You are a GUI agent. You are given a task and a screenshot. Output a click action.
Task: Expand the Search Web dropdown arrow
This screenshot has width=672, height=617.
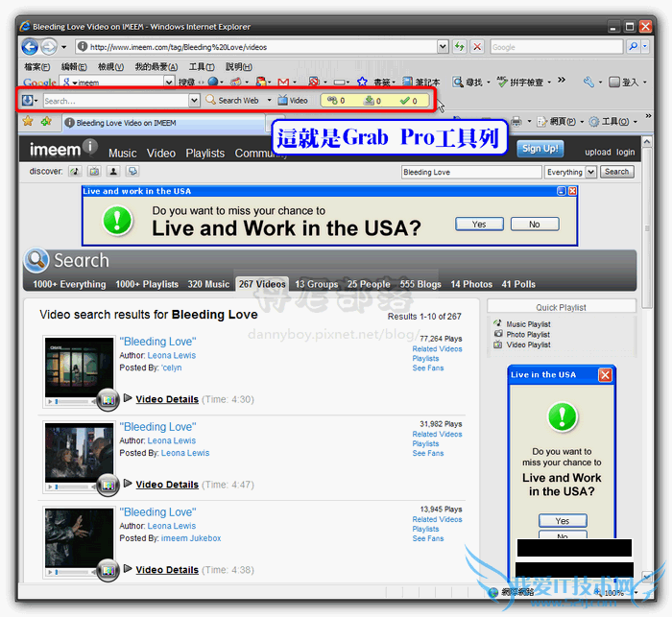tap(269, 100)
